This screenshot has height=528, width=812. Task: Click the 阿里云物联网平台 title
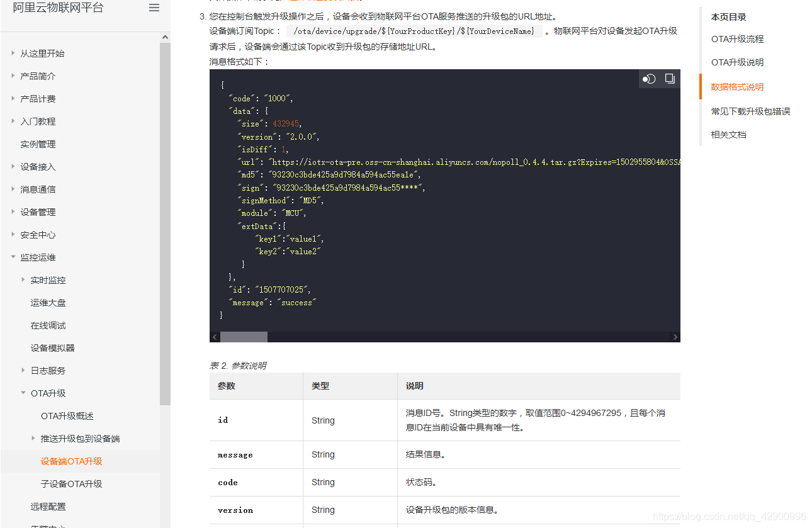pos(58,8)
